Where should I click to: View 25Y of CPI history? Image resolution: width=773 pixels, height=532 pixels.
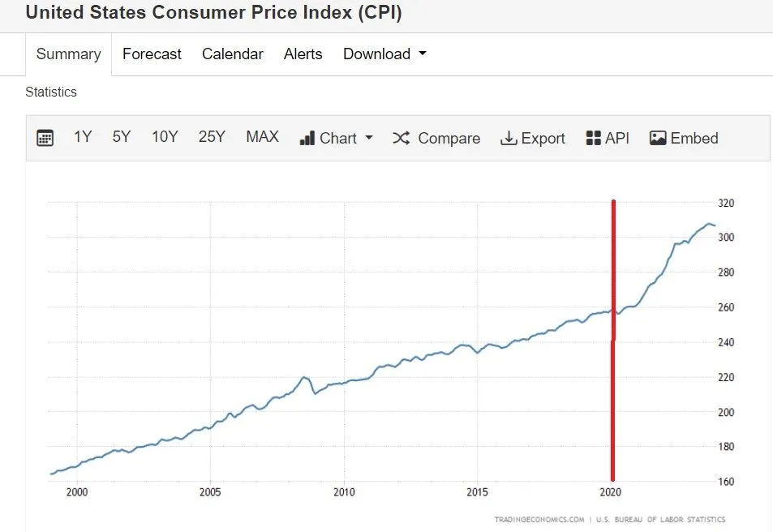(x=211, y=137)
